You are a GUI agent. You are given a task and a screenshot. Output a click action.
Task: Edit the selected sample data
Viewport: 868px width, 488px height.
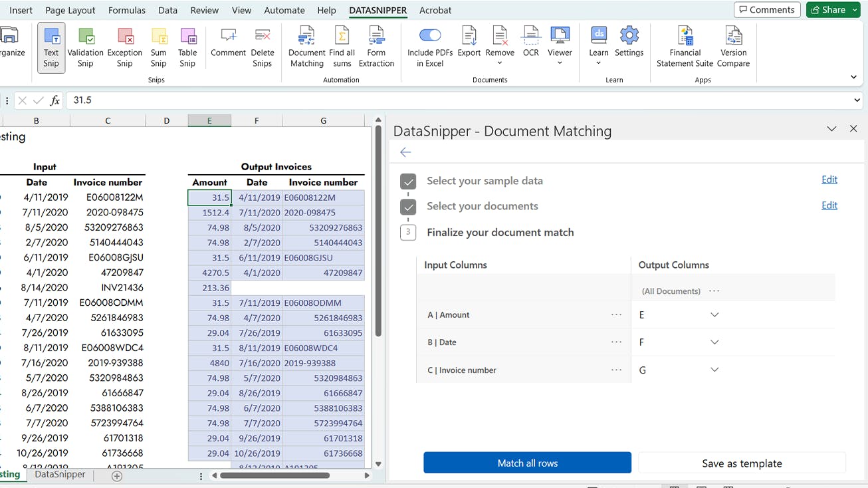point(829,180)
